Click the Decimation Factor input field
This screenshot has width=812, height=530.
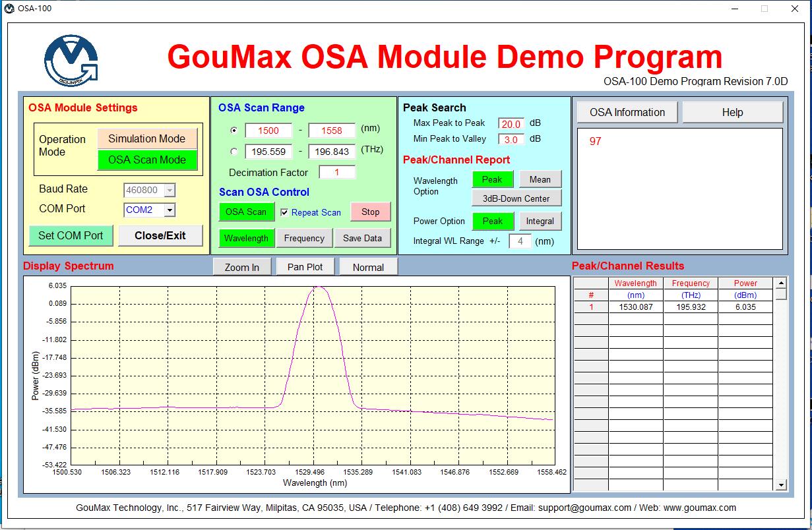[336, 172]
